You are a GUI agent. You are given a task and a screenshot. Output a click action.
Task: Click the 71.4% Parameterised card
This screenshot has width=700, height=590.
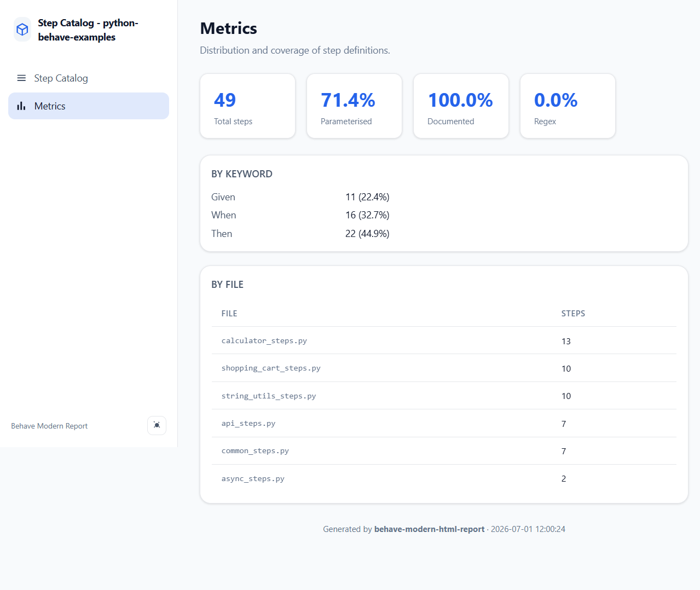coord(354,106)
